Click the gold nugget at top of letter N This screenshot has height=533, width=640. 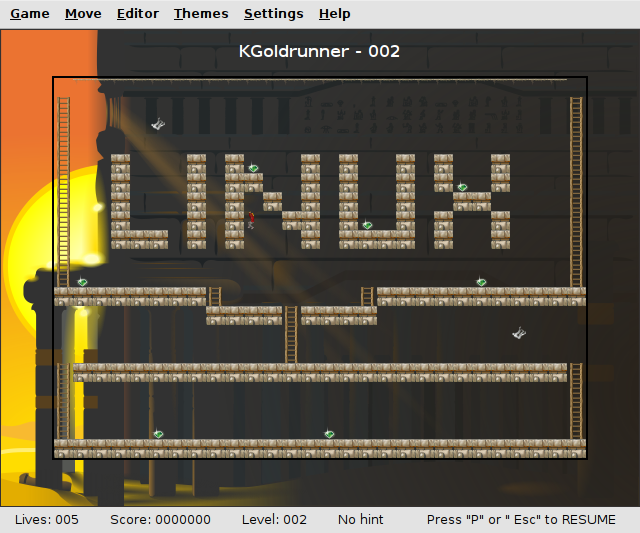coord(253,168)
